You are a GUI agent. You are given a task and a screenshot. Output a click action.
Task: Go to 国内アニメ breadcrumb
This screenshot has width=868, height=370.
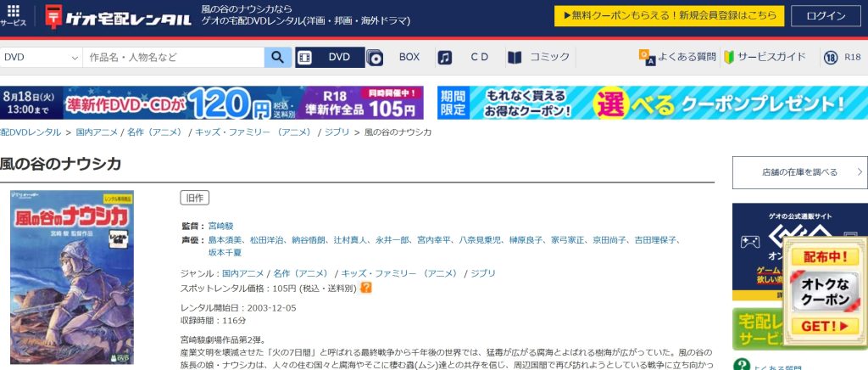(x=97, y=132)
